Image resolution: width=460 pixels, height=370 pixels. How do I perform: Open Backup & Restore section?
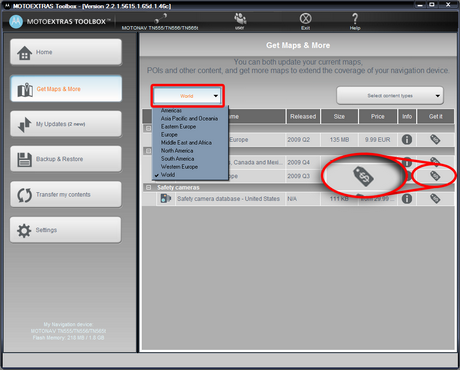(x=66, y=159)
